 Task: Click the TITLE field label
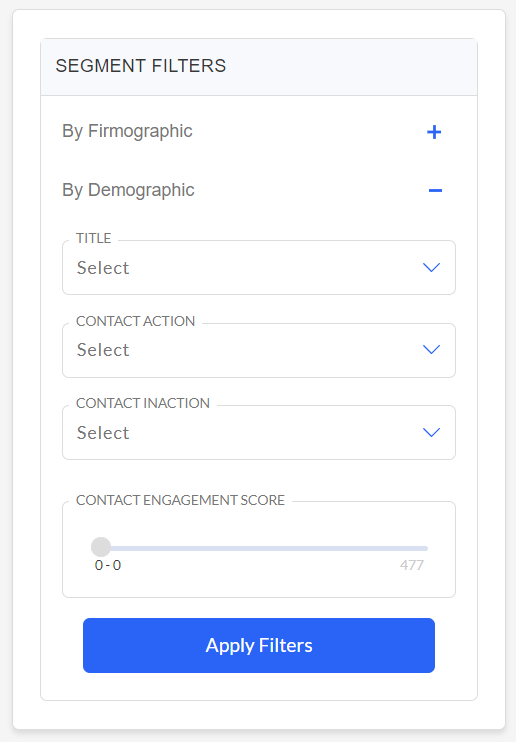tap(94, 238)
